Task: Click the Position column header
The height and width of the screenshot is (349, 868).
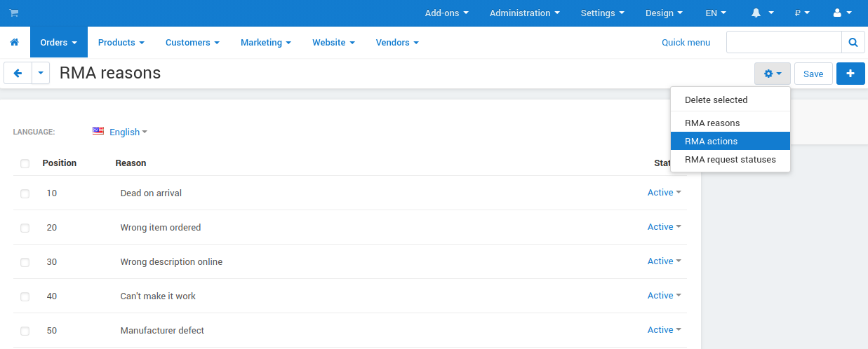Action: click(60, 163)
